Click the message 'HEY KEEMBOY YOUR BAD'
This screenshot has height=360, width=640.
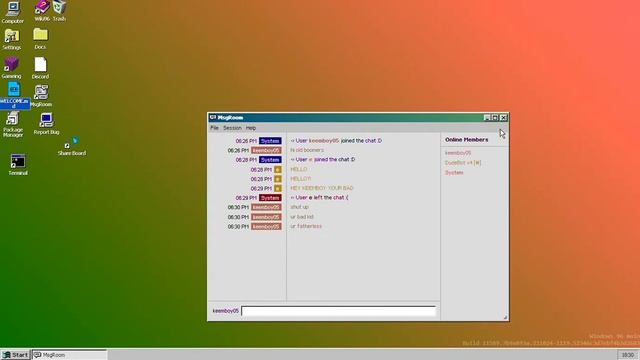pos(322,188)
